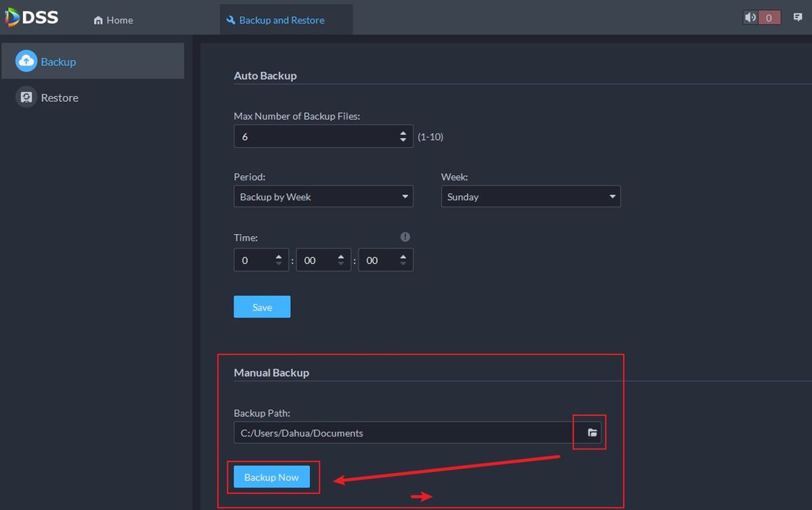This screenshot has width=812, height=510.
Task: Click the Time info exclamation icon
Action: tap(405, 237)
